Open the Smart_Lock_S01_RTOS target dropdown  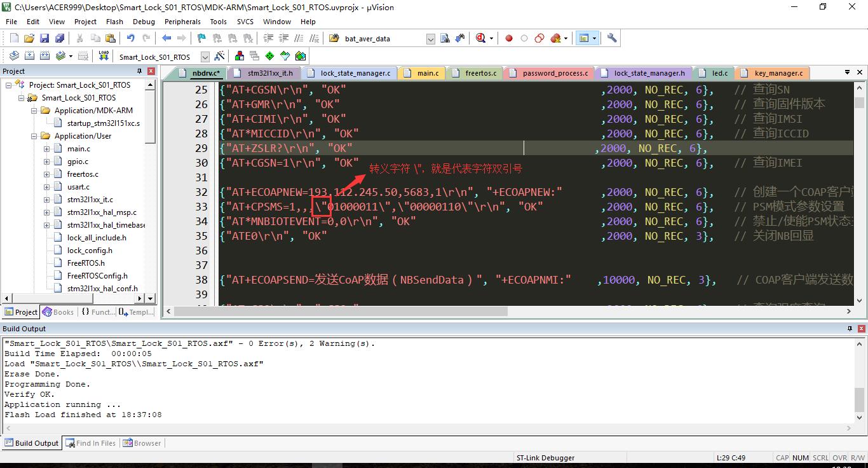pyautogui.click(x=205, y=57)
